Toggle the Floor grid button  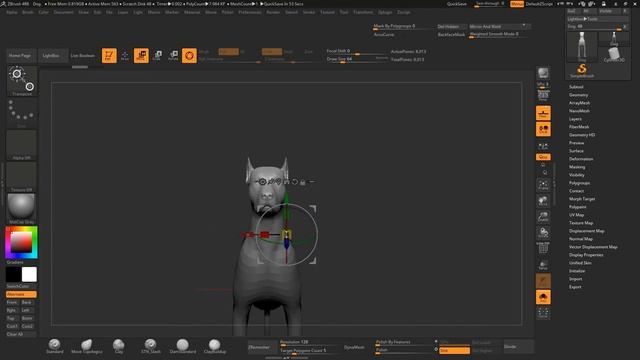(x=543, y=113)
